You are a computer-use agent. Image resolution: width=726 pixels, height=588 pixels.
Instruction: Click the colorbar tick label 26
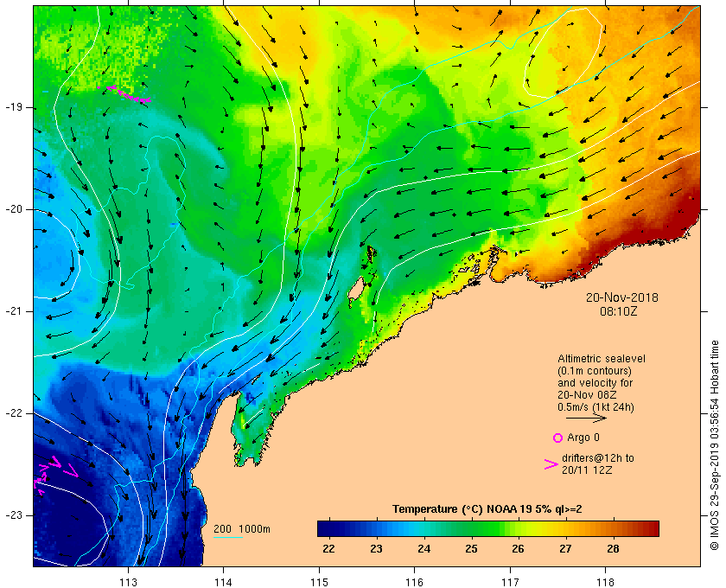tap(518, 549)
